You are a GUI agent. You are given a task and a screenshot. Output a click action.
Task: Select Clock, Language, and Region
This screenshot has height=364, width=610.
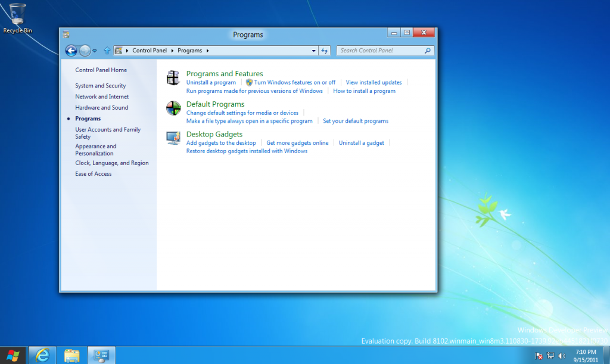(111, 163)
